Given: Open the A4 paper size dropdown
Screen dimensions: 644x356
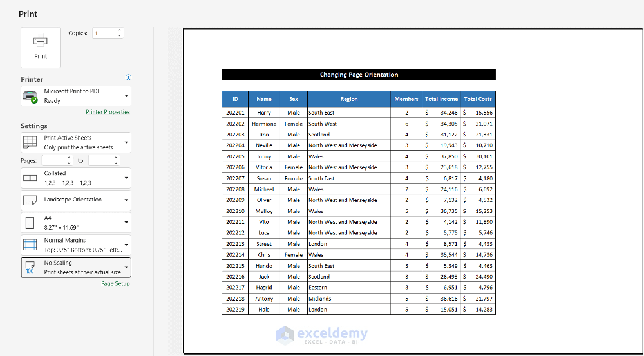Looking at the screenshot, I should pyautogui.click(x=126, y=223).
